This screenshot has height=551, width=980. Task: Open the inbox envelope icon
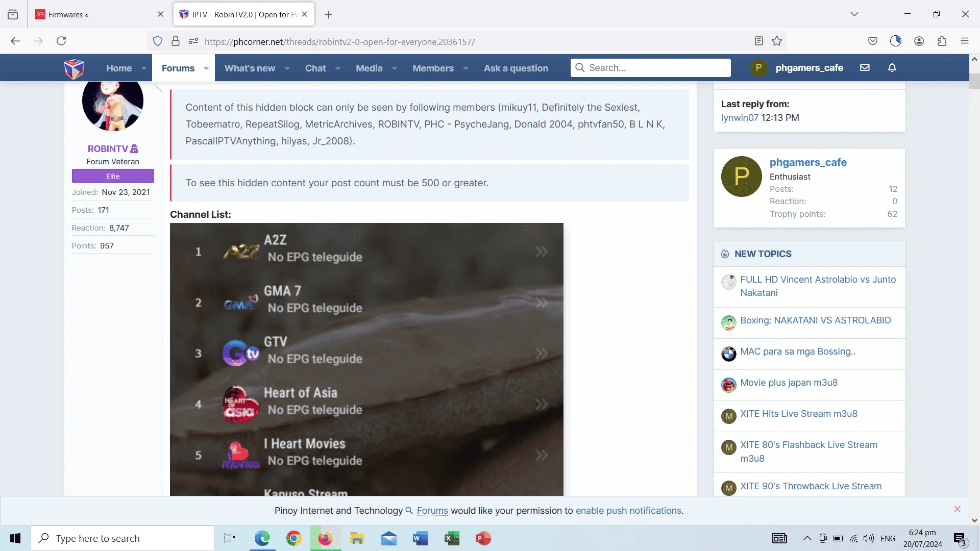click(x=865, y=67)
